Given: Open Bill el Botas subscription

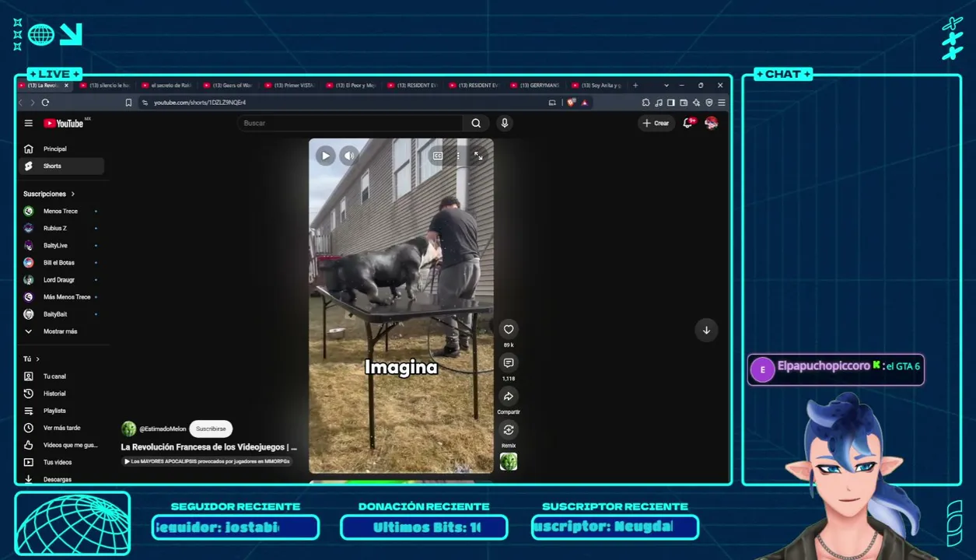Looking at the screenshot, I should (61, 263).
